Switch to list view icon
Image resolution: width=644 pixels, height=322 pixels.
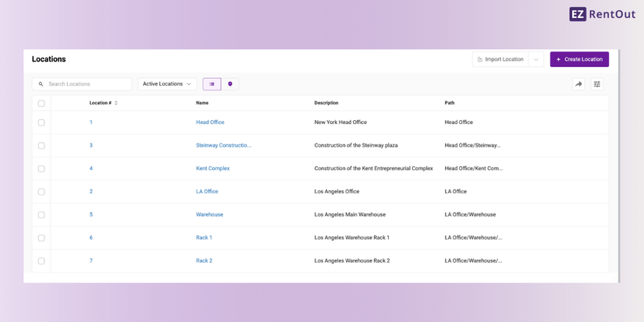[x=212, y=84]
